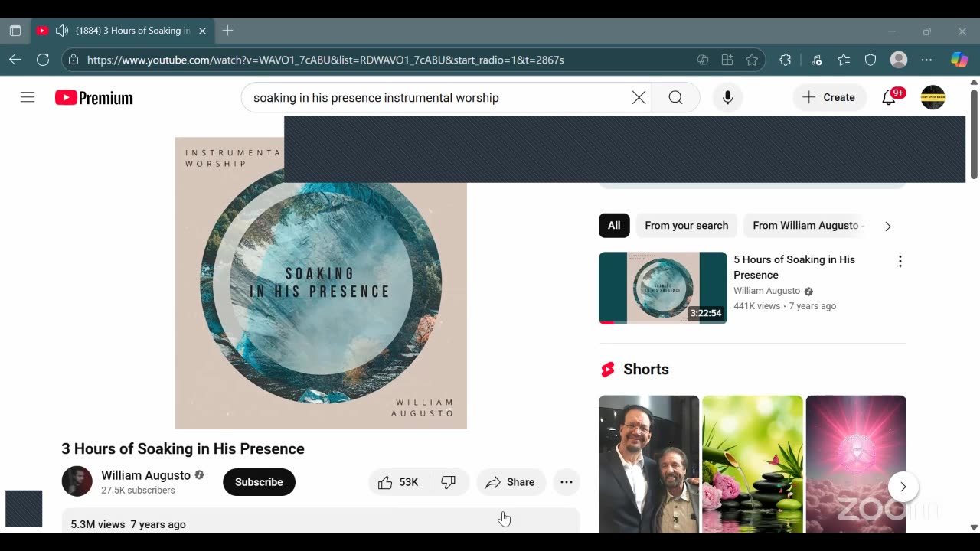Show more filter chips with right chevron
Image resolution: width=980 pixels, height=551 pixels.
(x=888, y=226)
